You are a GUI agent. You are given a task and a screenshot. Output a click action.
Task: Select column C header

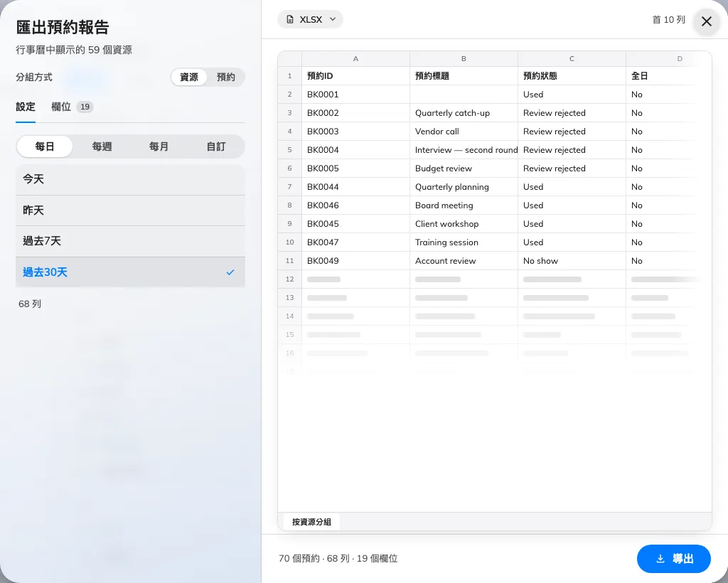(x=572, y=59)
